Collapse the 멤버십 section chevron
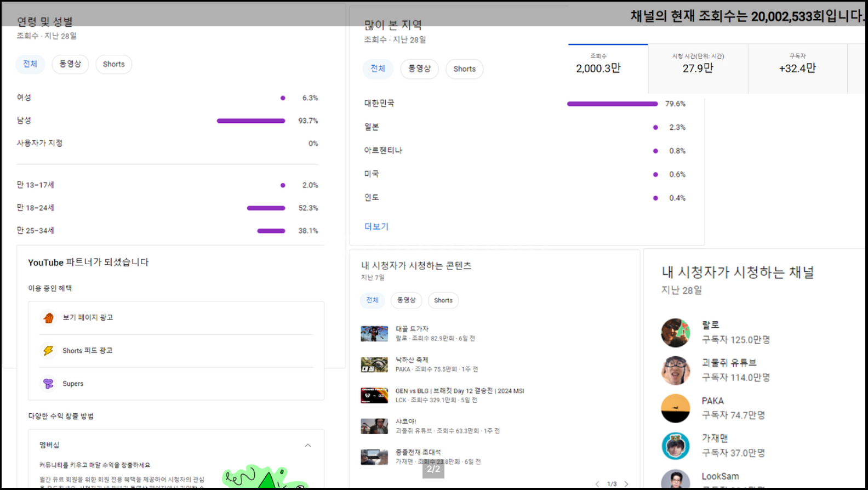The height and width of the screenshot is (490, 868). [x=308, y=445]
